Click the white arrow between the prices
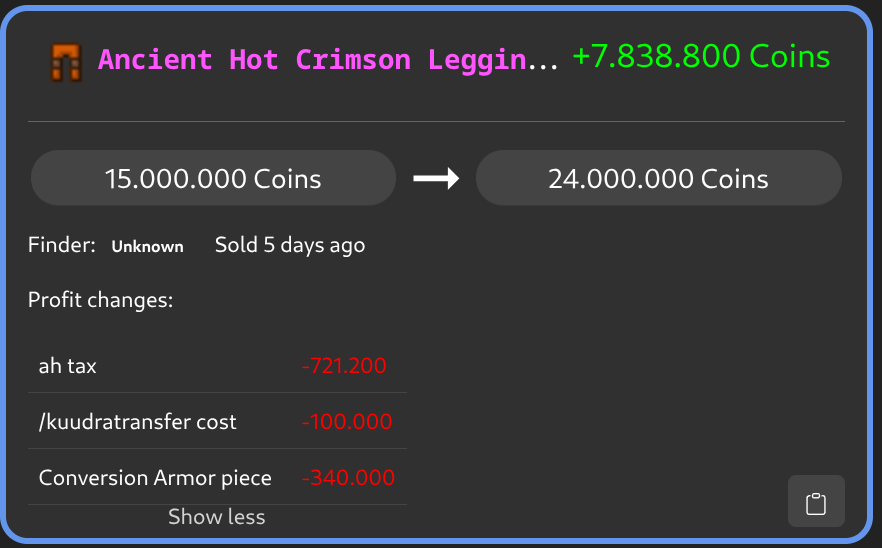Viewport: 882px width, 548px height. coord(436,179)
